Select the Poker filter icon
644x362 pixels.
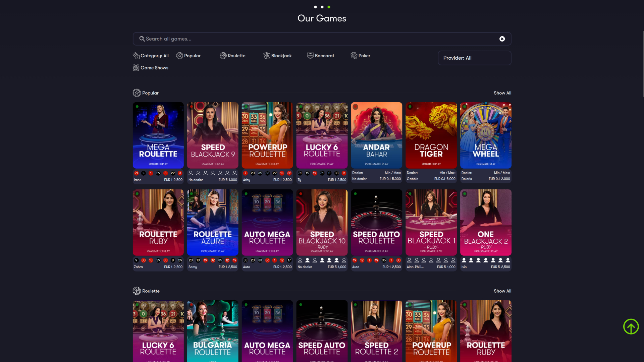[x=354, y=56]
